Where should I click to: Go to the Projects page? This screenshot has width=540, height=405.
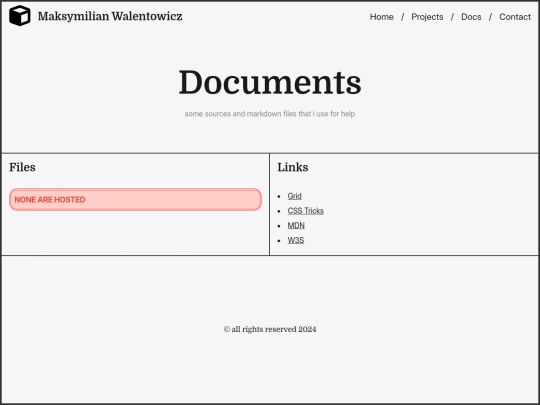coord(427,17)
